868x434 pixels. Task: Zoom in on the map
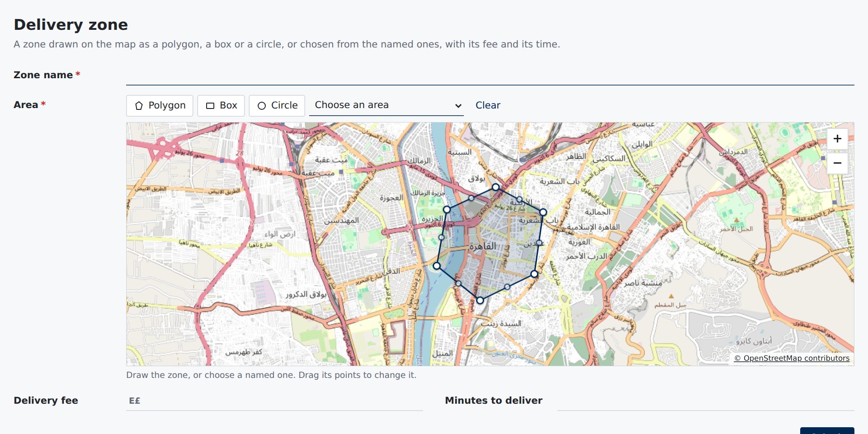point(837,139)
